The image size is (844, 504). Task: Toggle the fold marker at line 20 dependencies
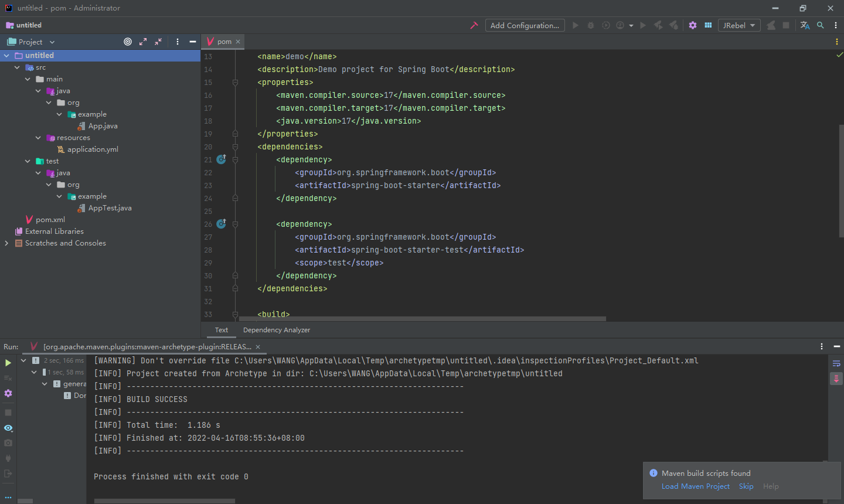pyautogui.click(x=235, y=147)
